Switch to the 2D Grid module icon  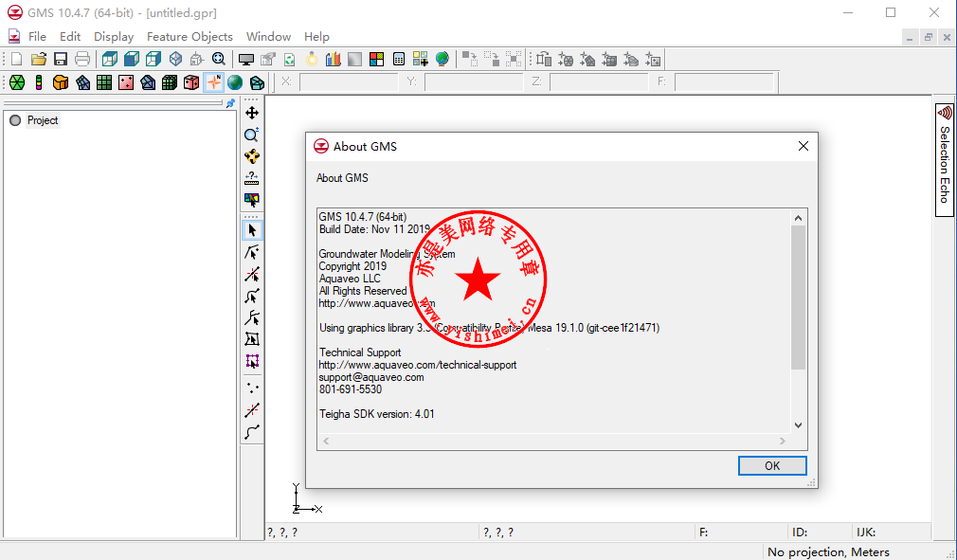pyautogui.click(x=104, y=82)
